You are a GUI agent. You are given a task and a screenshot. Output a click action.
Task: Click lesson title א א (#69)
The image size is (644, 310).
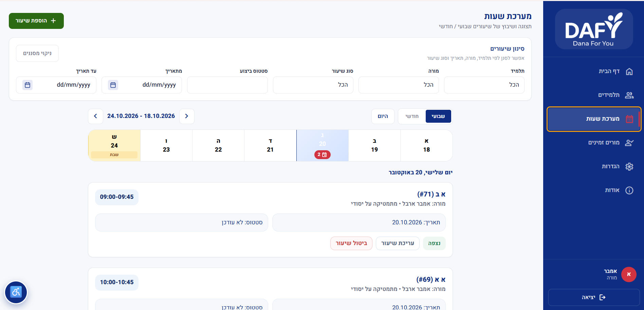click(431, 280)
